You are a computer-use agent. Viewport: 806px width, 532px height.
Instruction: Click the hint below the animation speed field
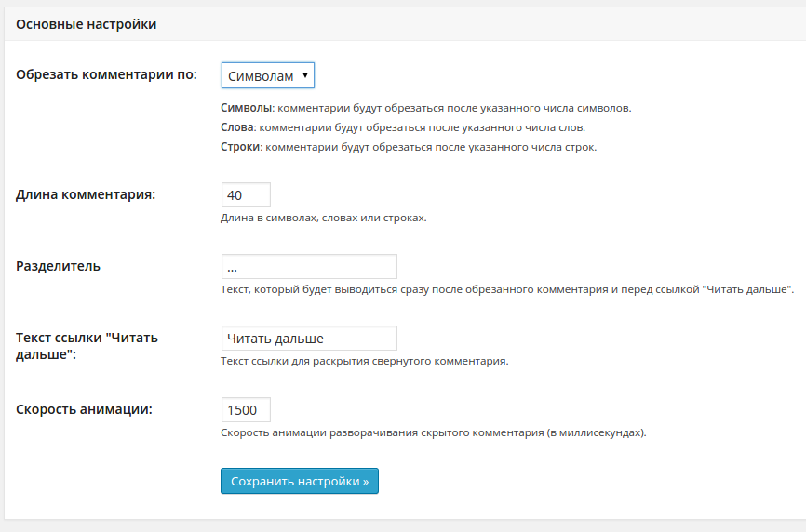point(433,432)
